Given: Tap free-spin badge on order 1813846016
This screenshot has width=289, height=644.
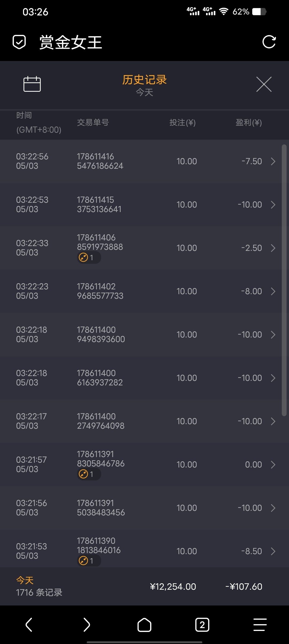Looking at the screenshot, I should point(89,561).
